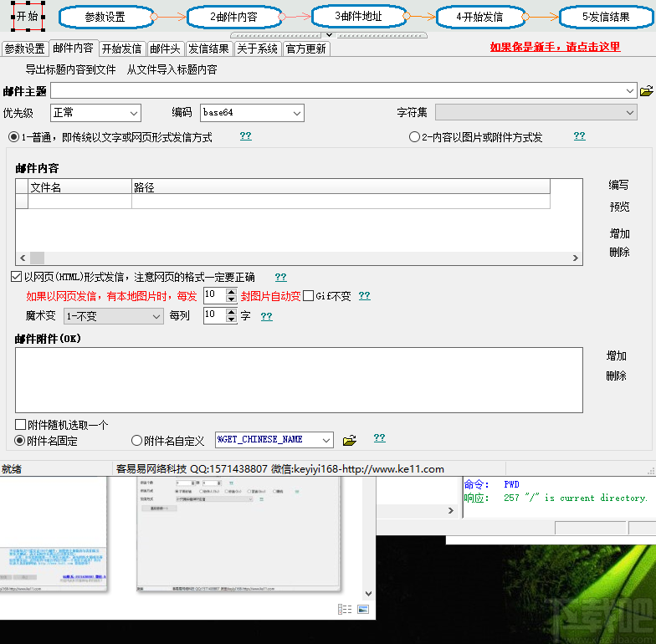The image size is (656, 644).
Task: Click the 路径 column header
Action: [341, 187]
